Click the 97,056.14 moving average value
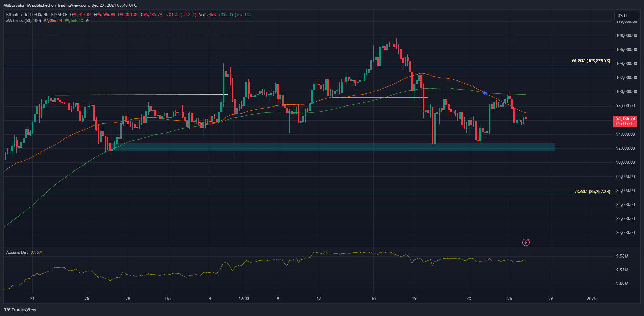644x316 pixels. (53, 21)
